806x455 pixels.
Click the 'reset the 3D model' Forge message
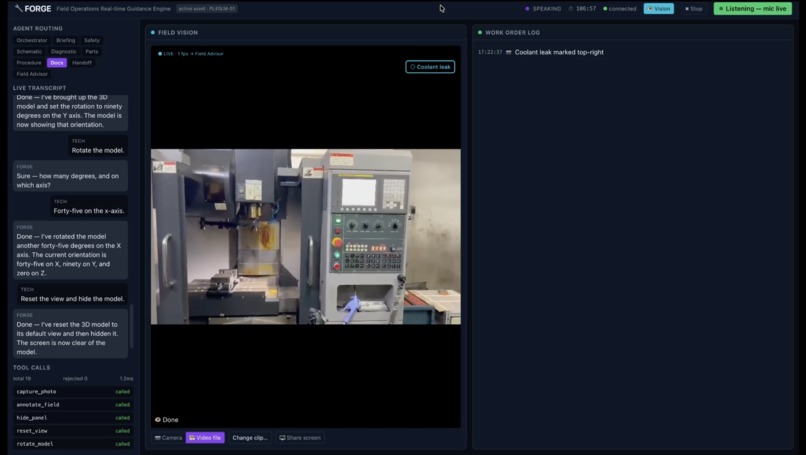coord(70,334)
